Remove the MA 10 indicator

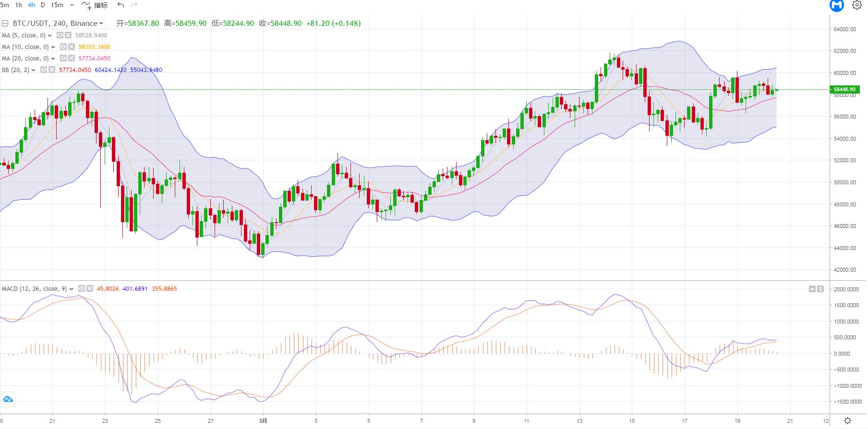pyautogui.click(x=72, y=47)
